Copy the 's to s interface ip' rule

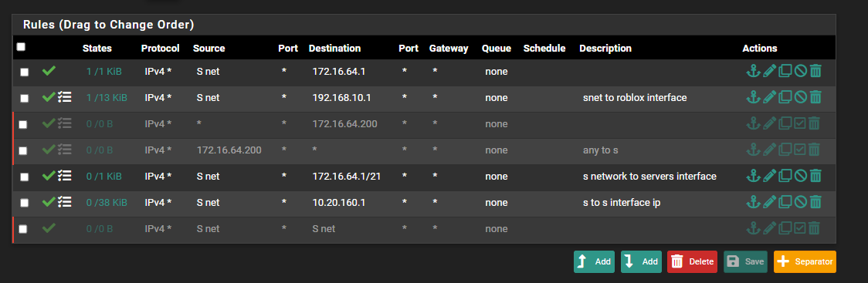click(785, 202)
